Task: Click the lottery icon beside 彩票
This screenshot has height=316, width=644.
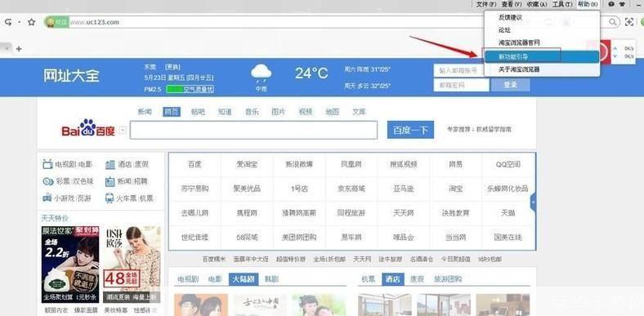Action: 48,181
